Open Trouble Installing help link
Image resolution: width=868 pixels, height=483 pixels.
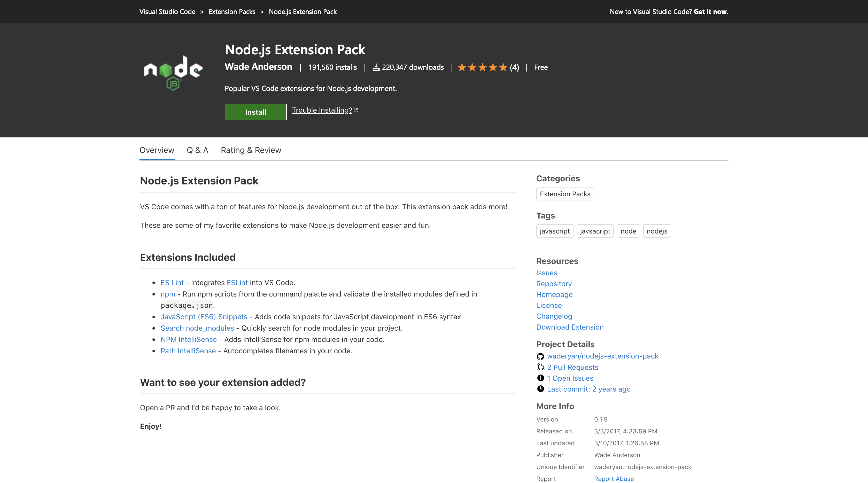pyautogui.click(x=322, y=110)
